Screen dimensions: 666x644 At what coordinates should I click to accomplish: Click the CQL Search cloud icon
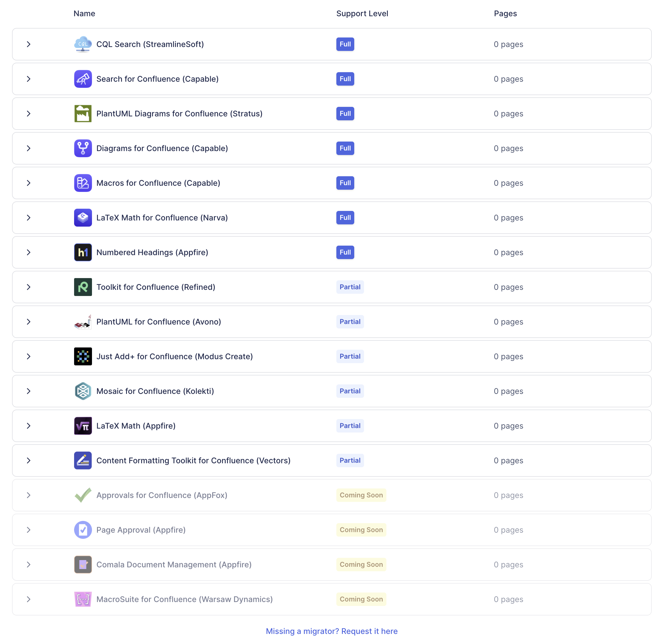83,44
